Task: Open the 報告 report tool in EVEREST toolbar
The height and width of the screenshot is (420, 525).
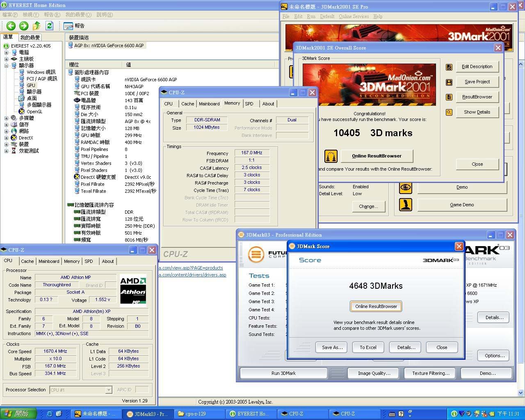Action: 74,26
